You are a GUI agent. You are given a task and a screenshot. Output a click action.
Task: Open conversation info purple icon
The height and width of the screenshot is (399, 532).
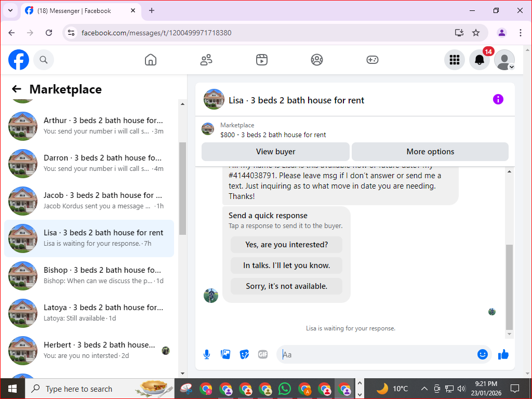pos(498,99)
